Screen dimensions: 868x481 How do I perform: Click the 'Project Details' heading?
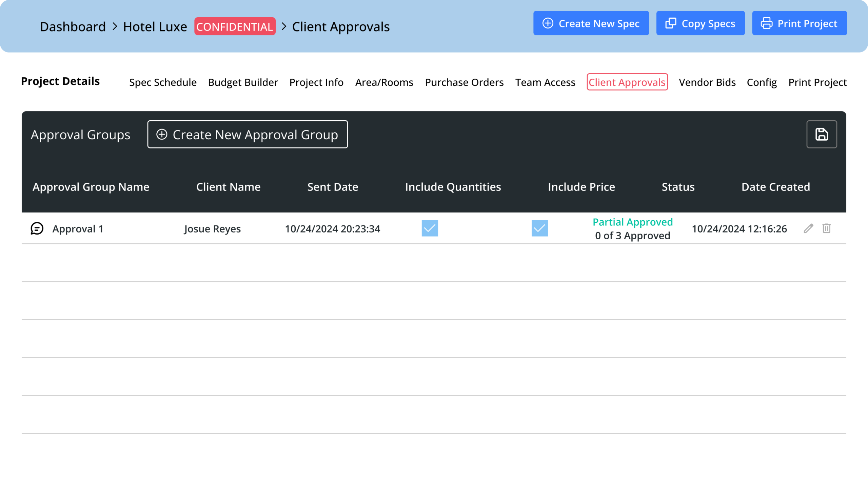point(60,81)
